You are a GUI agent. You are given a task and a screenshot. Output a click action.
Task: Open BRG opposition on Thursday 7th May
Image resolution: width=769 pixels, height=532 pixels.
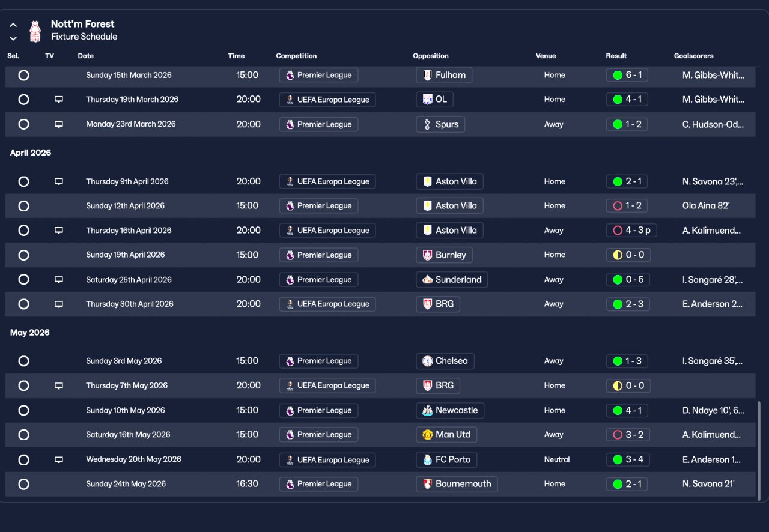click(x=438, y=386)
